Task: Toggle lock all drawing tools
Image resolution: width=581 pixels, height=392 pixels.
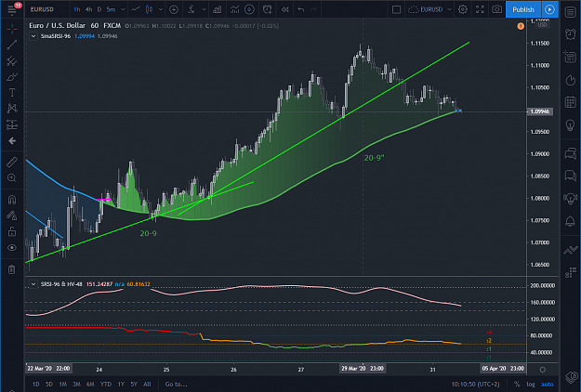Action: click(12, 231)
